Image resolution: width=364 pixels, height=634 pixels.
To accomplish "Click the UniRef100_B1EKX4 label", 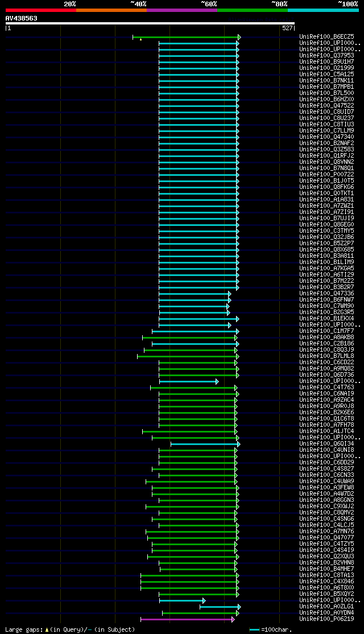I will [327, 319].
